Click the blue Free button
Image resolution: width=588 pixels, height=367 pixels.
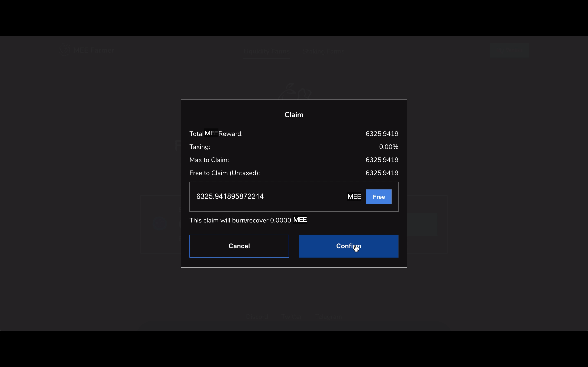coord(379,197)
